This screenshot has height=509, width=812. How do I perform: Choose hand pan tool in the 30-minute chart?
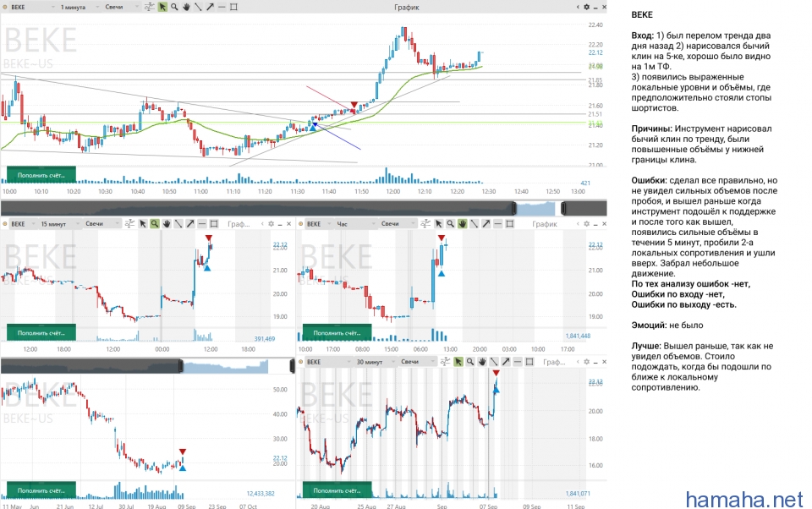(482, 361)
